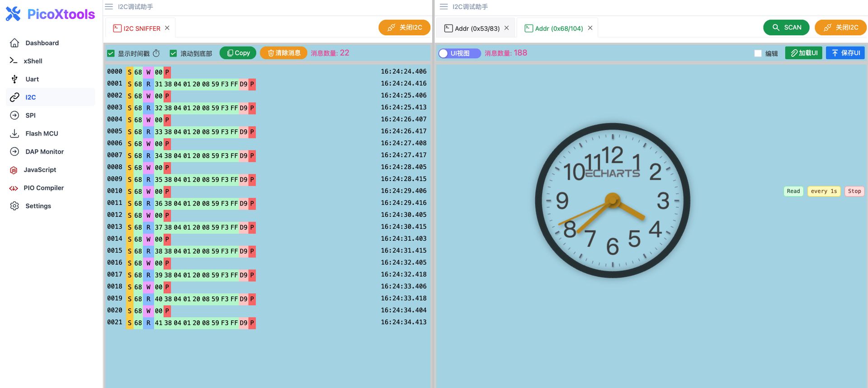The height and width of the screenshot is (388, 868).
Task: Toggle the right panel hamburger menu
Action: [443, 7]
